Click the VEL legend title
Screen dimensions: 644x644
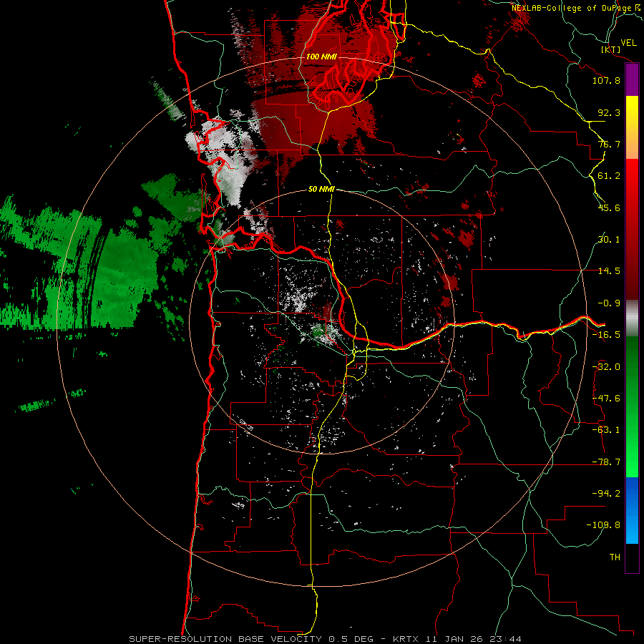628,43
